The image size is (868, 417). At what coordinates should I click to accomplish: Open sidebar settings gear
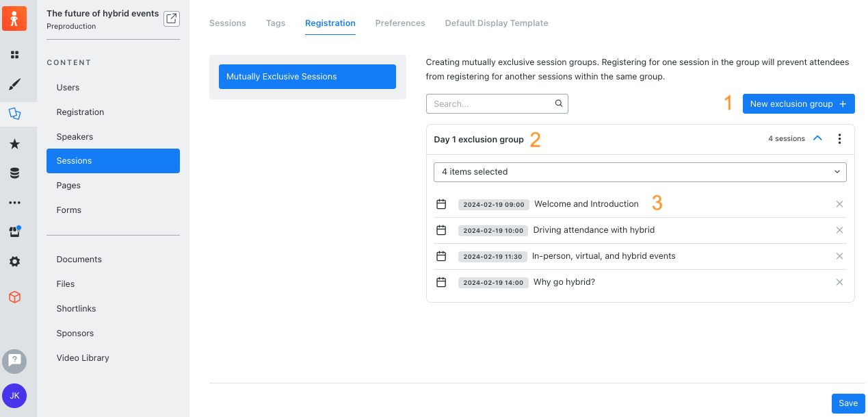pyautogui.click(x=15, y=261)
